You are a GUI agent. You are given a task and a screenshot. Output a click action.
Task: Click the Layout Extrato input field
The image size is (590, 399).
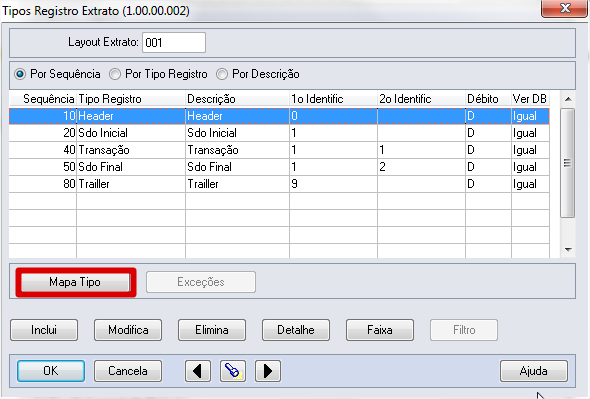[174, 43]
